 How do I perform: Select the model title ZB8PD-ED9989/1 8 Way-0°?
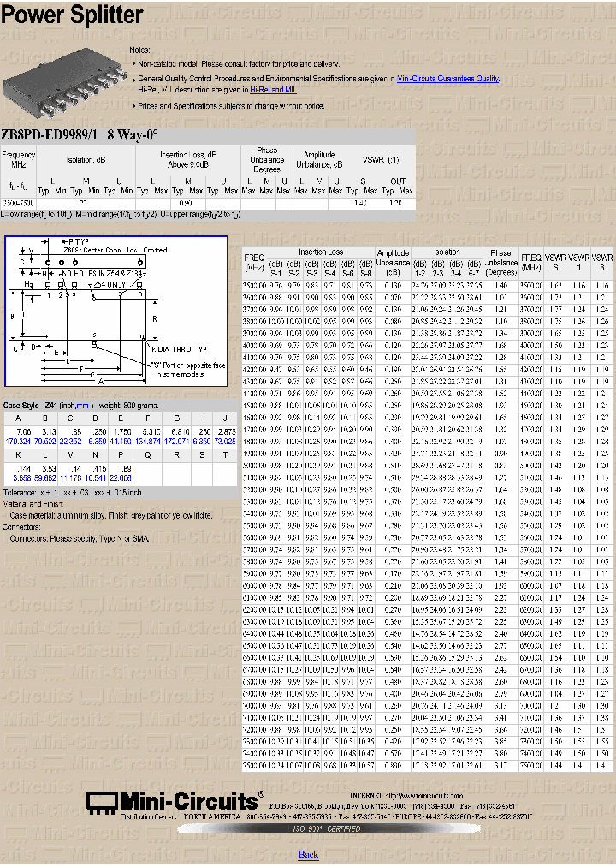(79, 134)
